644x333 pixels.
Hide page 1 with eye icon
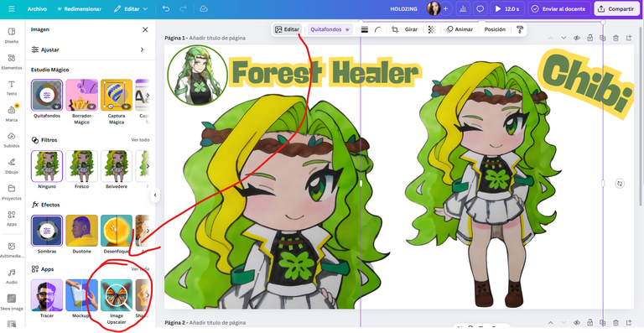pyautogui.click(x=577, y=38)
